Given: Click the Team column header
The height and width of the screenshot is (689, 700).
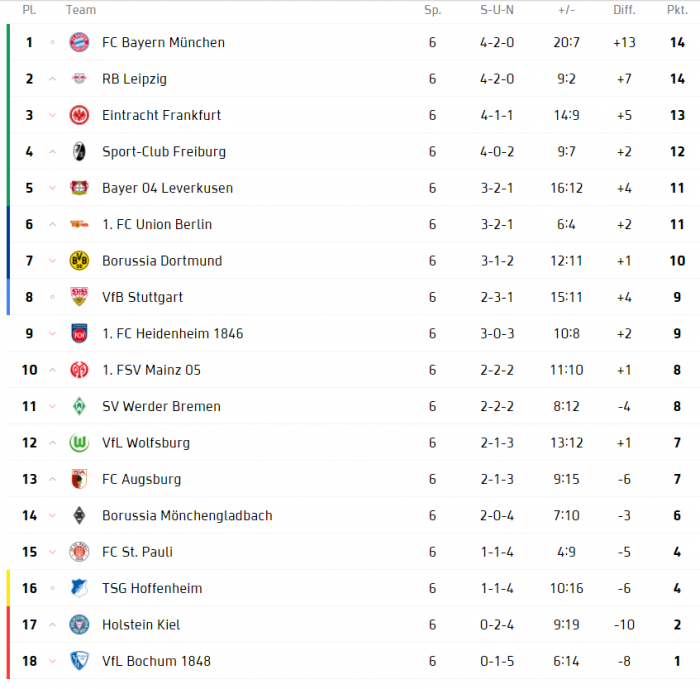Looking at the screenshot, I should 81,10.
